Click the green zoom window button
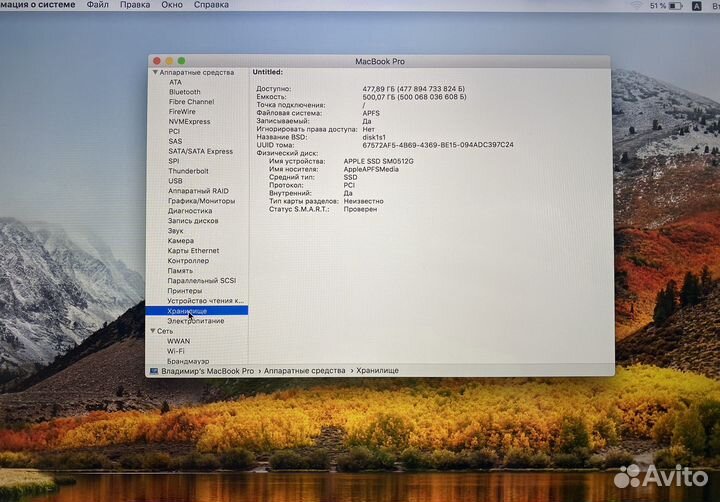Screen dimensions: 720x502 181,61
